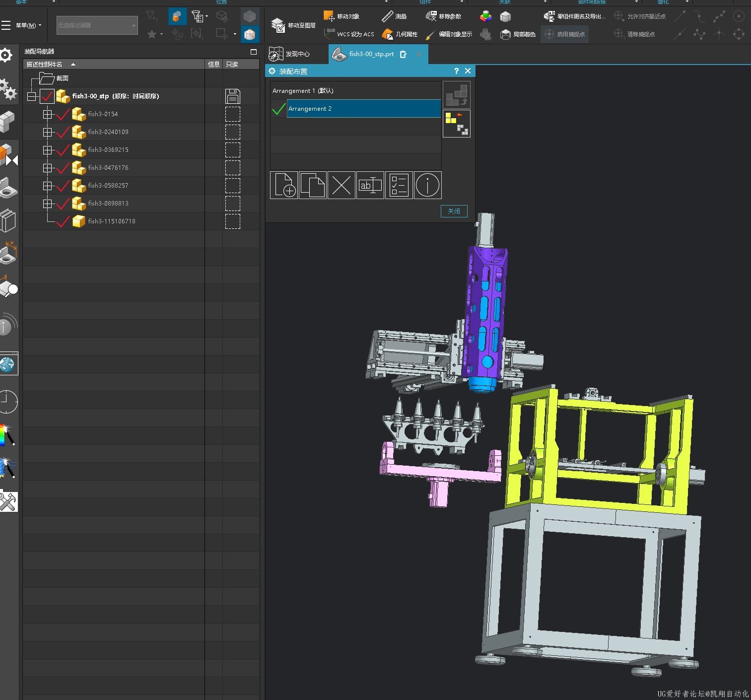Click the 编辑对象显示 brush tool
Screen dimensions: 751x700
tap(449, 34)
